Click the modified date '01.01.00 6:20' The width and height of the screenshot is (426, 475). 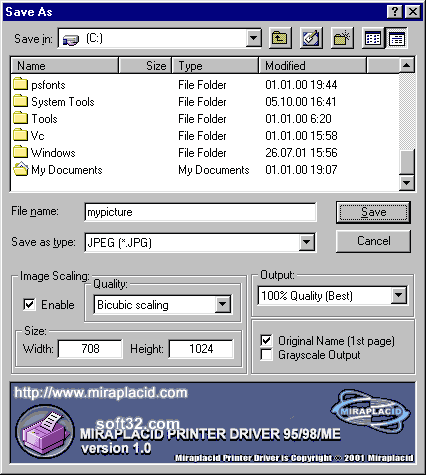click(x=298, y=119)
